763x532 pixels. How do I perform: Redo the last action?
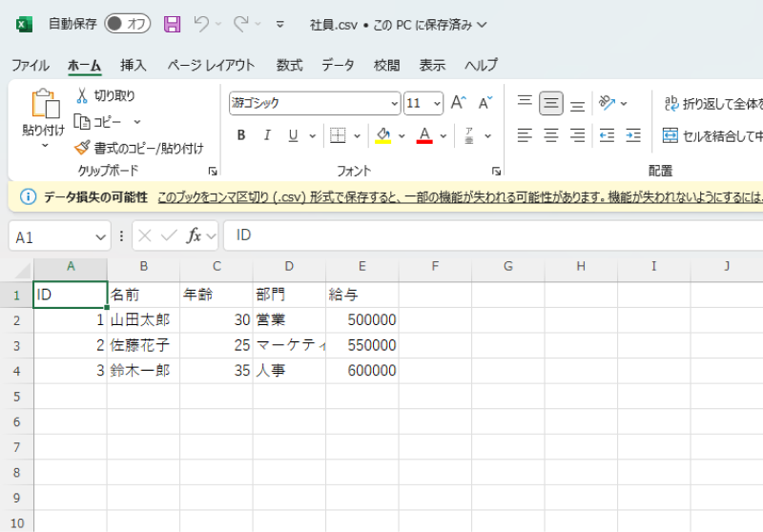pyautogui.click(x=241, y=23)
